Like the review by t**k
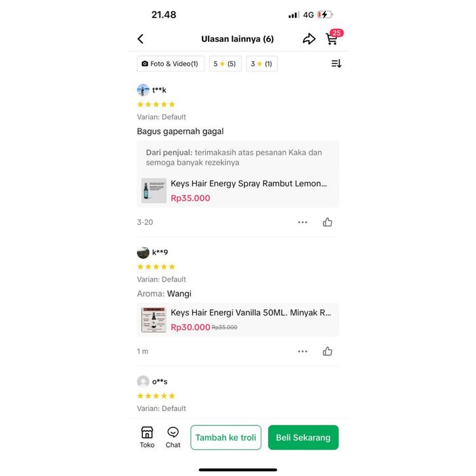 point(327,222)
